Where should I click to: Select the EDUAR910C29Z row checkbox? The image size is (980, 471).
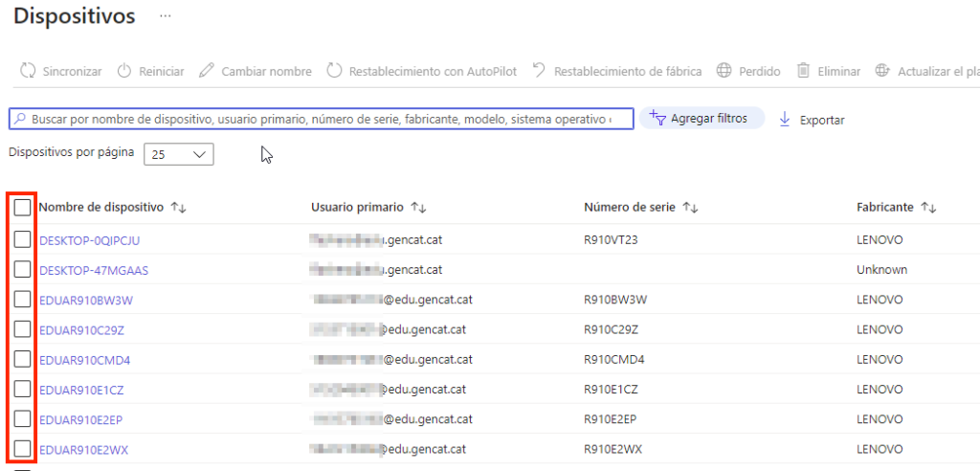22,329
